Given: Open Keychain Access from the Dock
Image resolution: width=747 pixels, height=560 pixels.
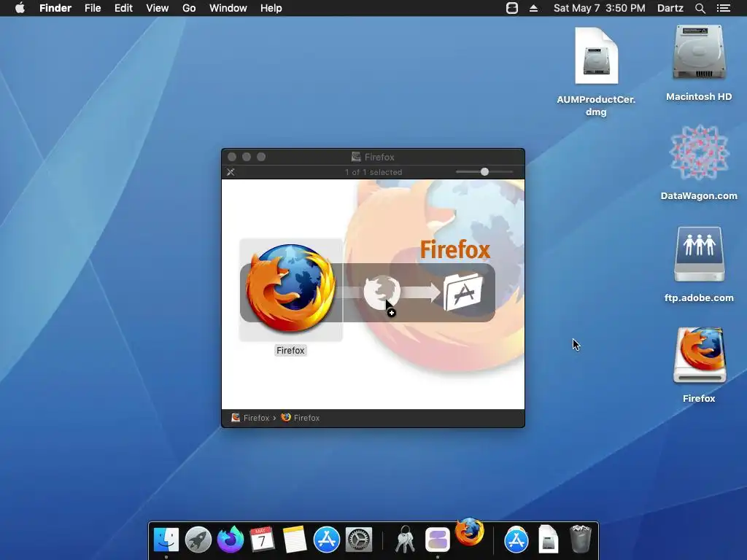Looking at the screenshot, I should (x=405, y=540).
